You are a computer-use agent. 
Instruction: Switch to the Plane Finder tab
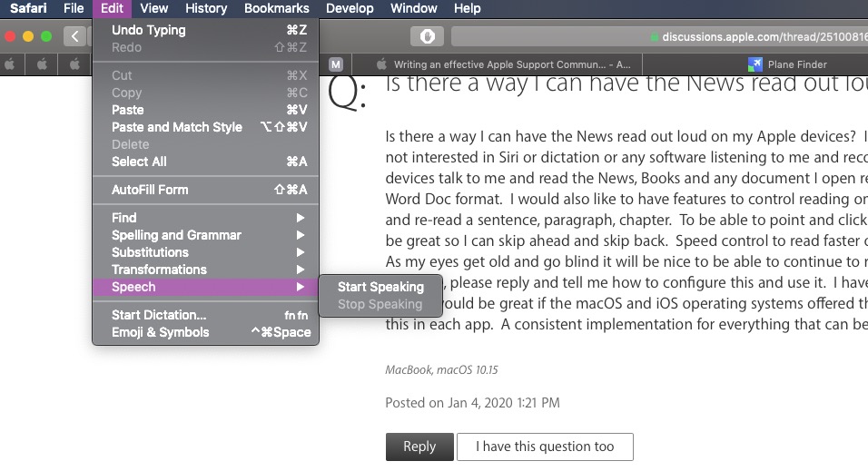coord(787,64)
